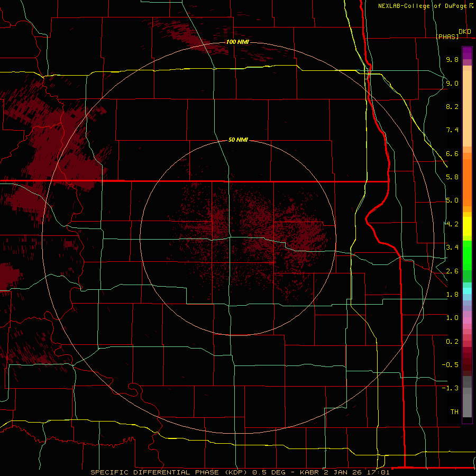476x476 pixels.
Task: Pick the pink segment of the color bar
Action: point(467,321)
